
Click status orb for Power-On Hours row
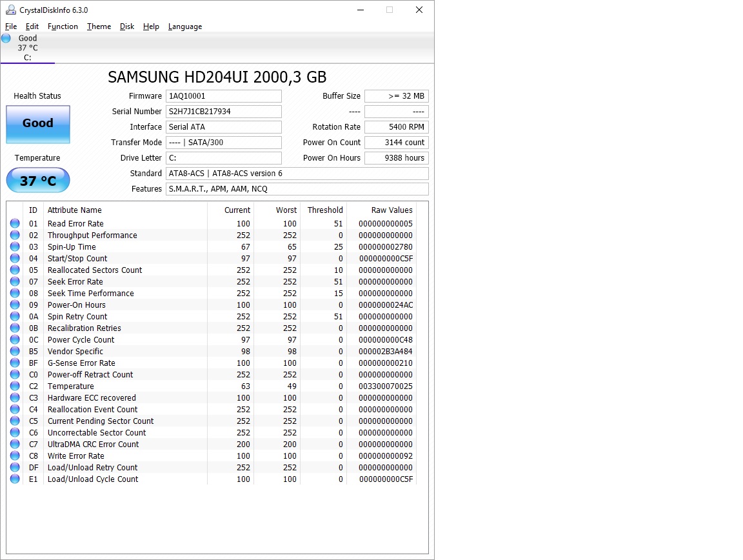click(x=15, y=305)
